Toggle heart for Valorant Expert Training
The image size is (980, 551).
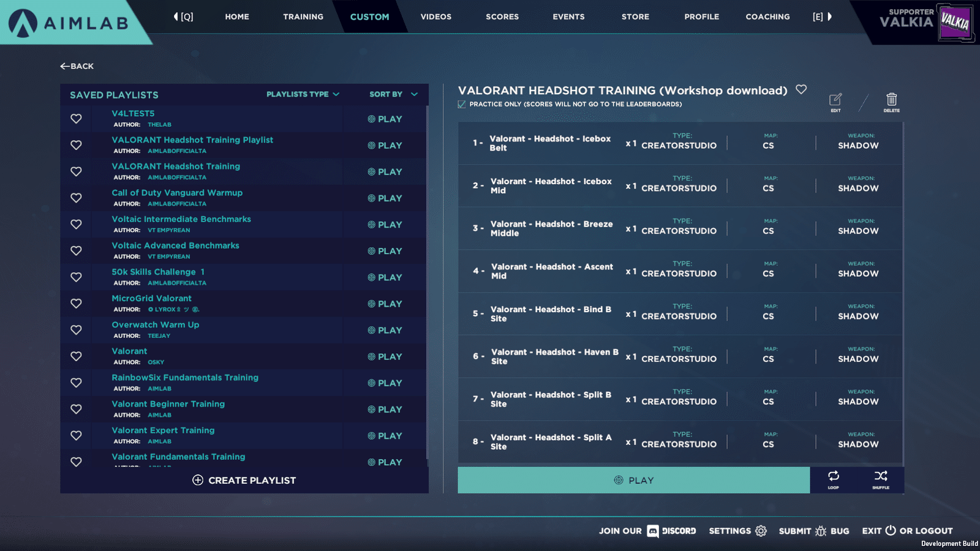pos(76,435)
